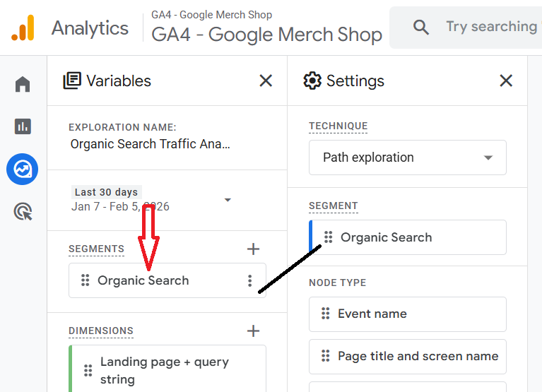
Task: Close the Settings panel
Action: (506, 81)
